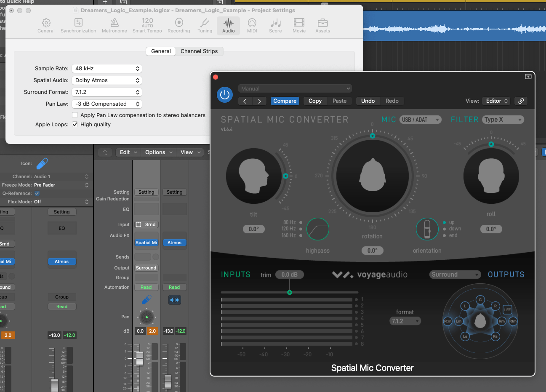Toggle the Spatial Mic Converter power button

225,95
